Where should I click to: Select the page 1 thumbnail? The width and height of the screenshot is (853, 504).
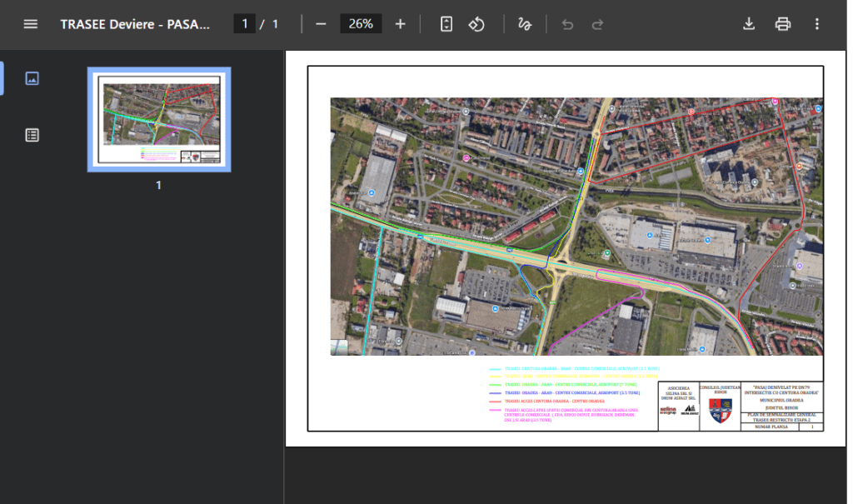click(159, 120)
